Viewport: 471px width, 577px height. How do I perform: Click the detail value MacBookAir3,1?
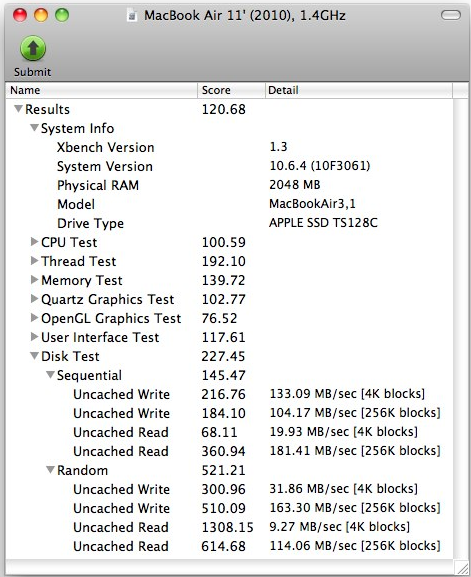(x=312, y=204)
